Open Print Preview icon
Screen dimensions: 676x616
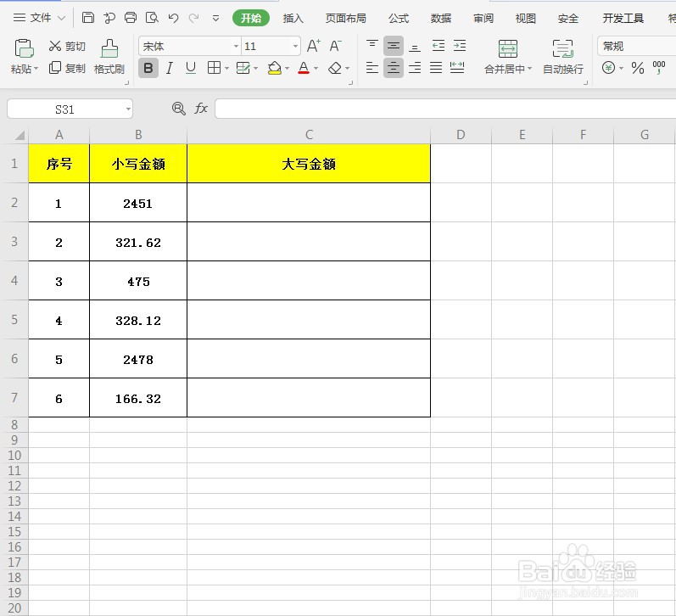(x=152, y=18)
